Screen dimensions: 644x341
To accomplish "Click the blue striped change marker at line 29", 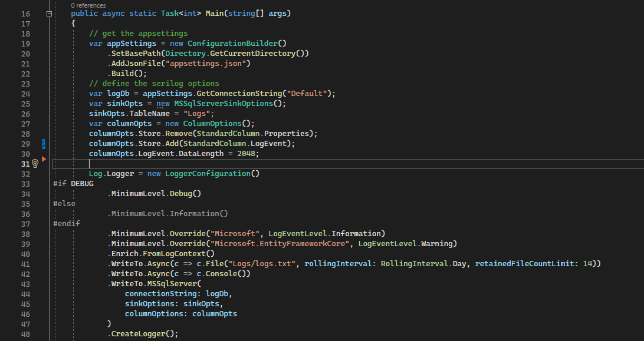I will pyautogui.click(x=44, y=143).
